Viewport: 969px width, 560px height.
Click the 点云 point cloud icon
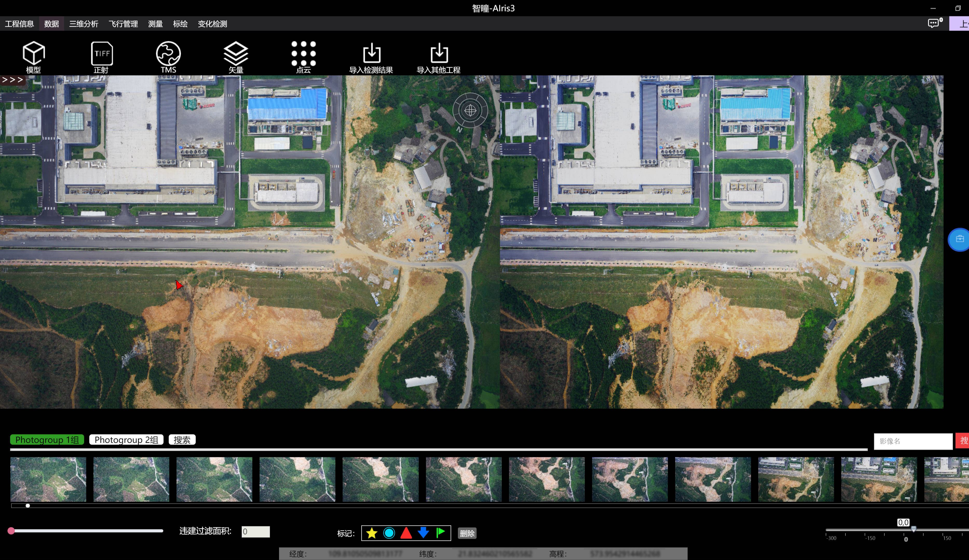coord(303,54)
